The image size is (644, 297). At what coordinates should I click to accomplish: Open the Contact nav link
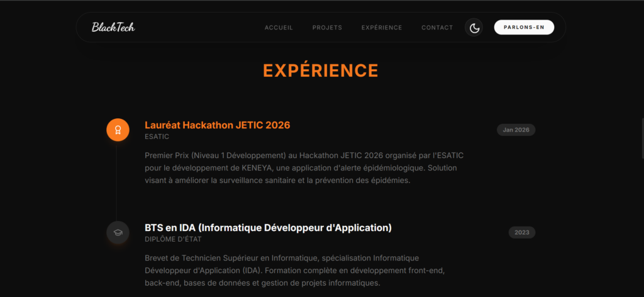click(x=437, y=28)
